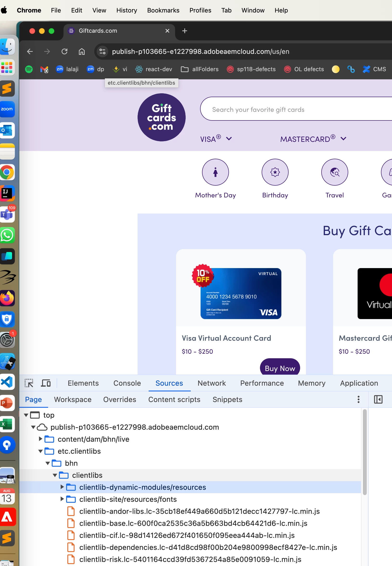
Task: Open WhatsApp from the Dock
Action: coord(7,235)
